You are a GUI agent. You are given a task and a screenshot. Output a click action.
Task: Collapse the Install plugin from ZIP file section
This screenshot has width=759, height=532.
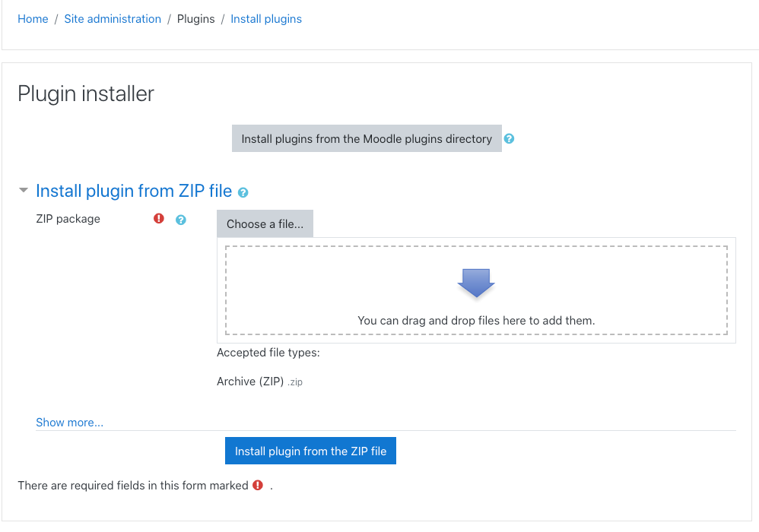tap(24, 190)
